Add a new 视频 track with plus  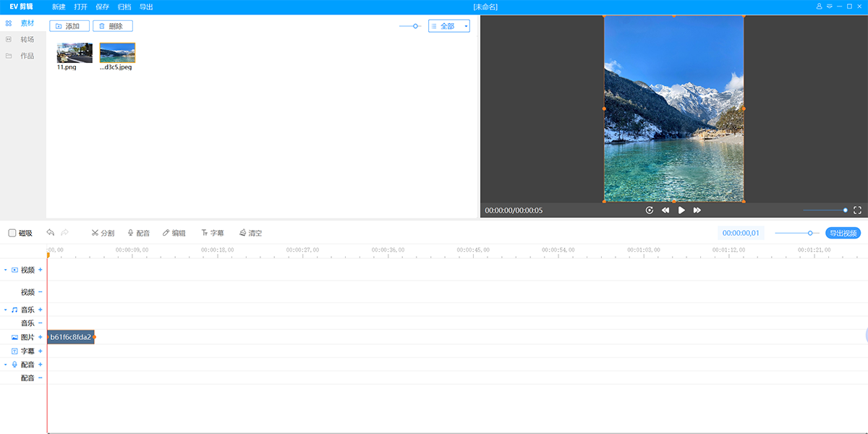[x=41, y=270]
